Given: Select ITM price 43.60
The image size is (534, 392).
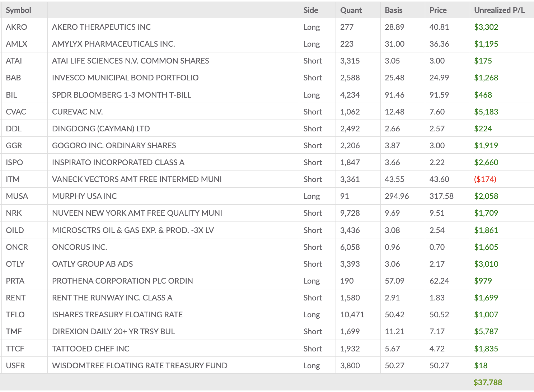Looking at the screenshot, I should click(x=439, y=179).
